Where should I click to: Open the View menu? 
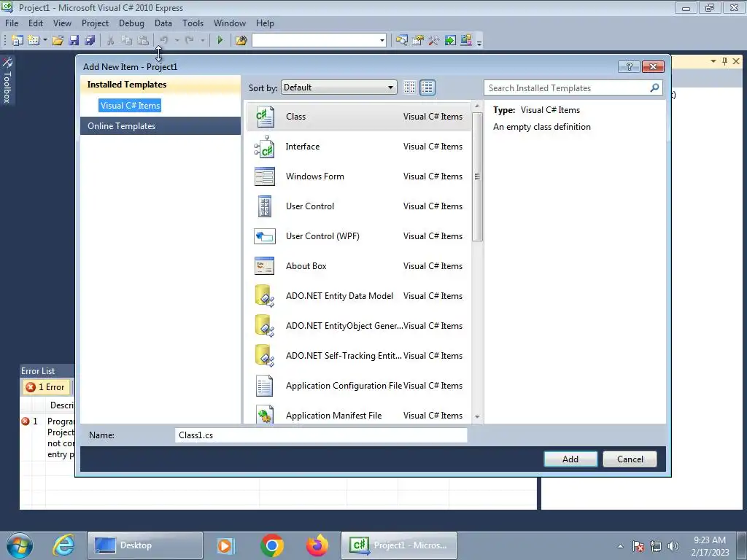[x=63, y=23]
